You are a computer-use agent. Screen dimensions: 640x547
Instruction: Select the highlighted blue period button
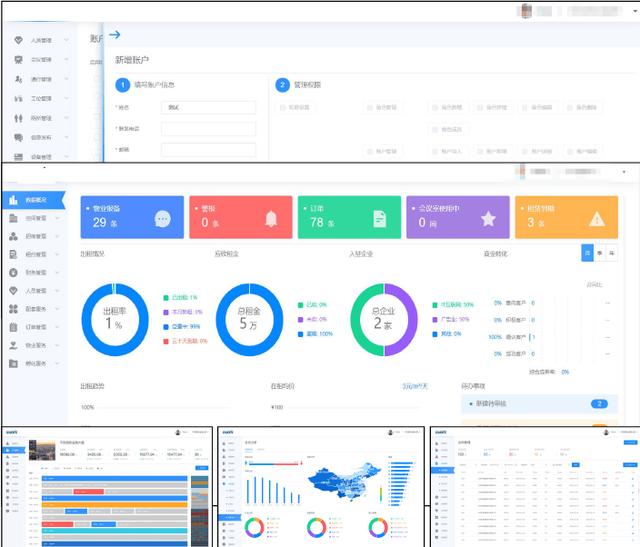coord(587,253)
